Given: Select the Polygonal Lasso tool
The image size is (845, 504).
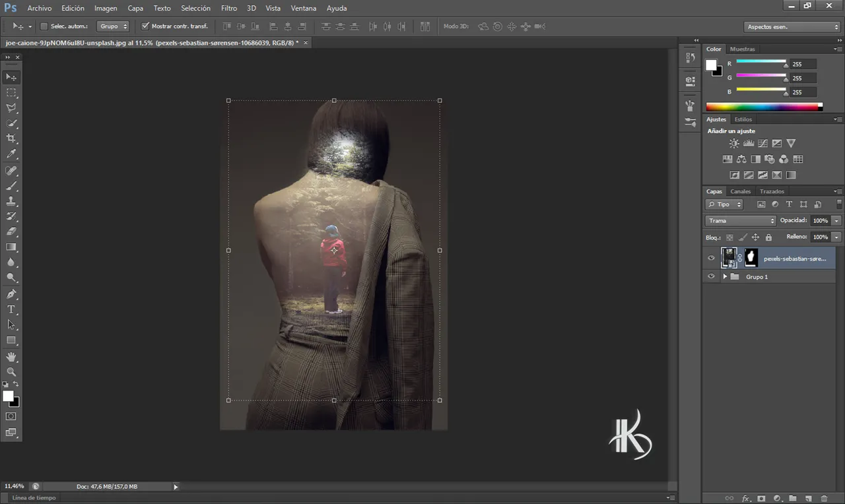Looking at the screenshot, I should coord(11,108).
